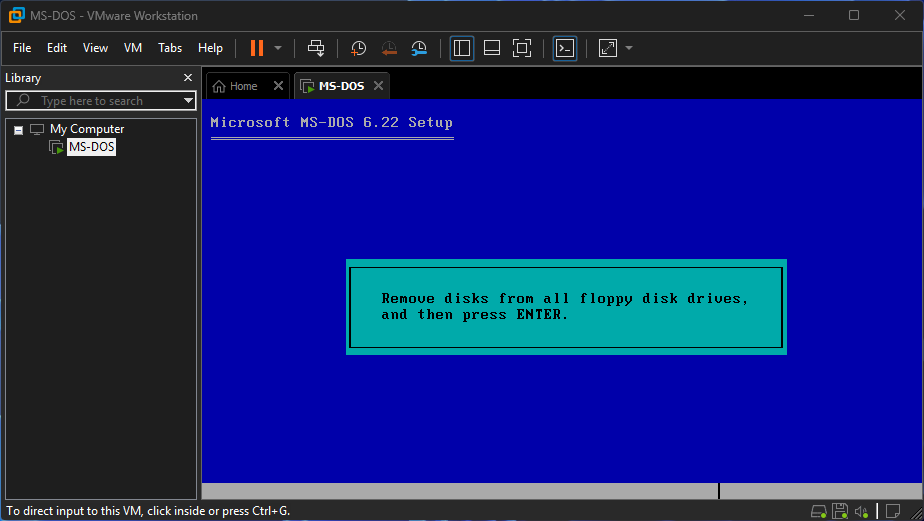Image resolution: width=924 pixels, height=521 pixels.
Task: Open the snapshot manager
Action: click(x=419, y=48)
